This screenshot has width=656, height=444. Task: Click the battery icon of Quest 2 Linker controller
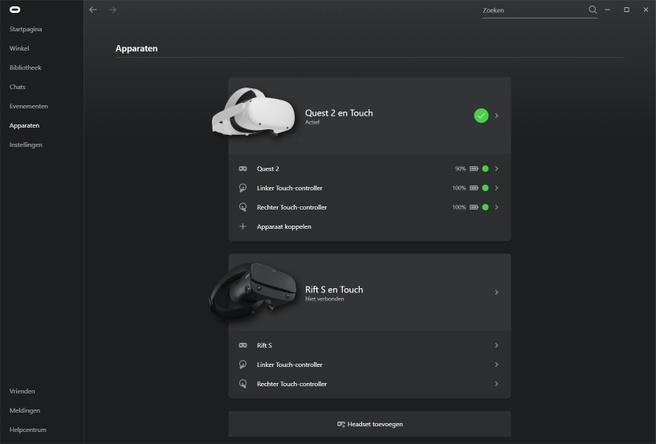[474, 188]
